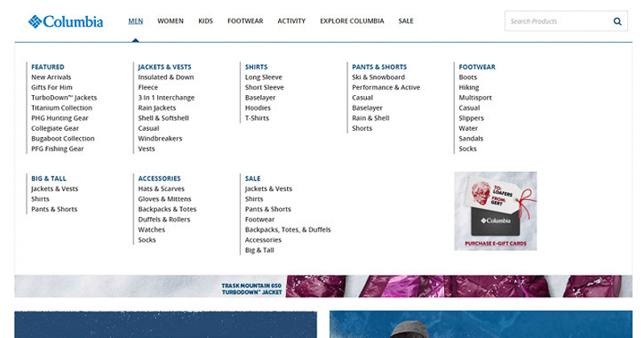View TurboDown Jackets

point(64,98)
